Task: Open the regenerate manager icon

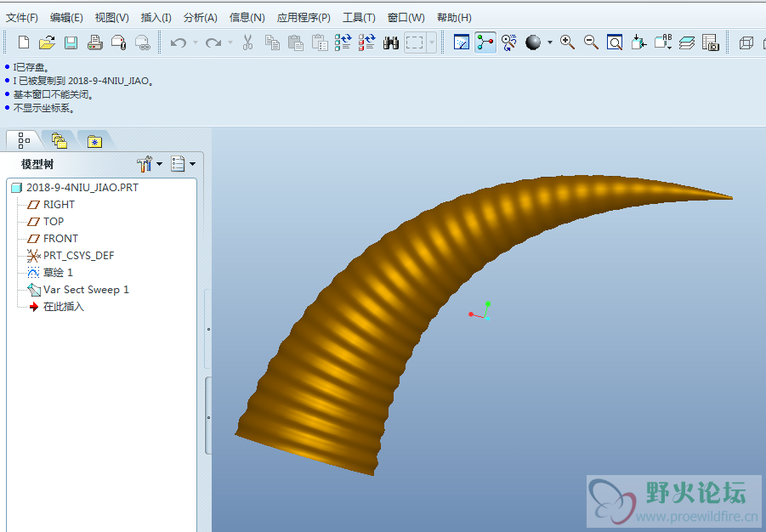Action: (x=367, y=42)
